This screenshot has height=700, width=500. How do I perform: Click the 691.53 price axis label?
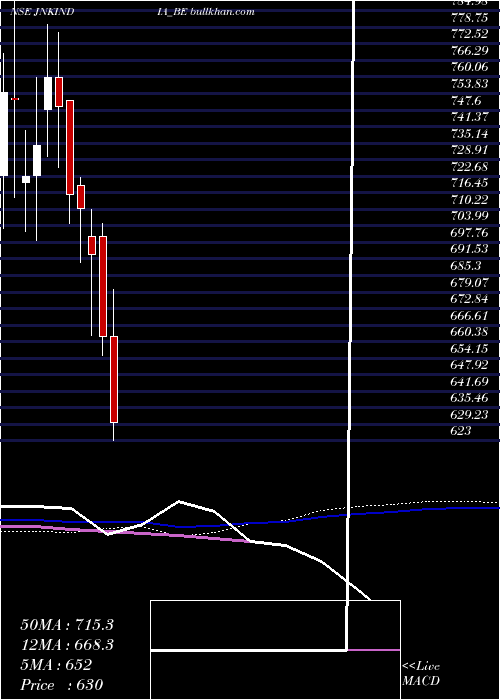point(469,250)
